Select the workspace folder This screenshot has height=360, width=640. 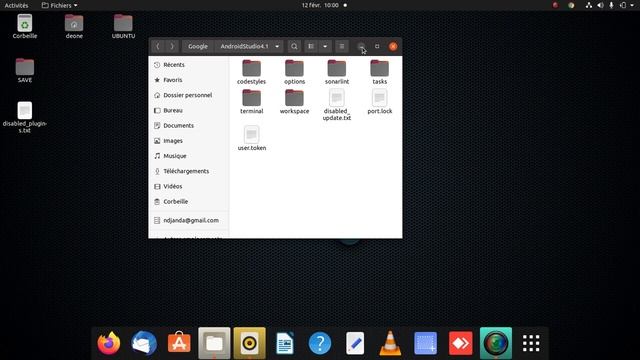294,102
